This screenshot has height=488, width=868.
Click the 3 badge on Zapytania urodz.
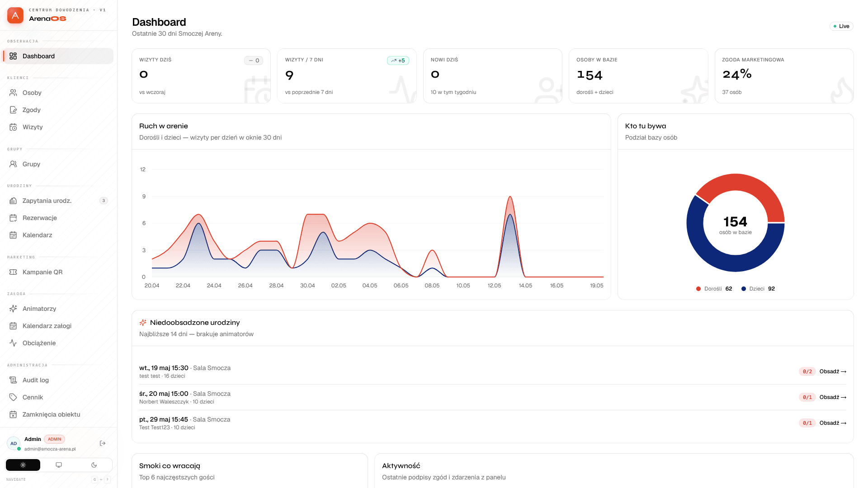[x=104, y=201]
